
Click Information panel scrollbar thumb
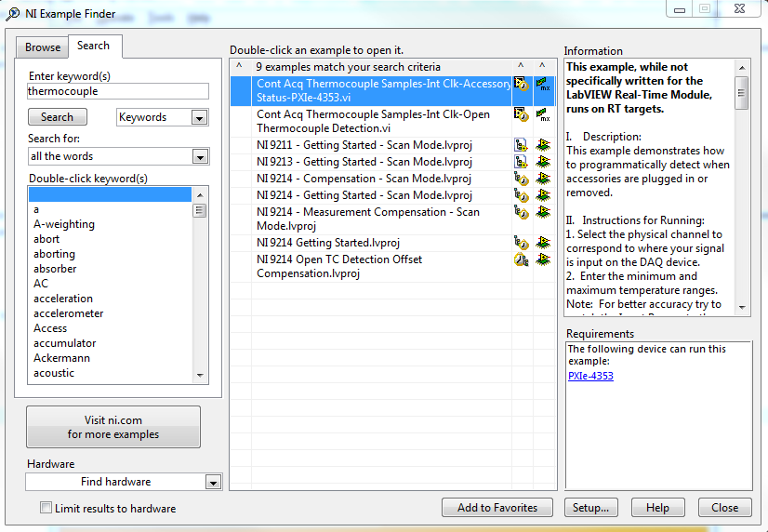pyautogui.click(x=742, y=93)
